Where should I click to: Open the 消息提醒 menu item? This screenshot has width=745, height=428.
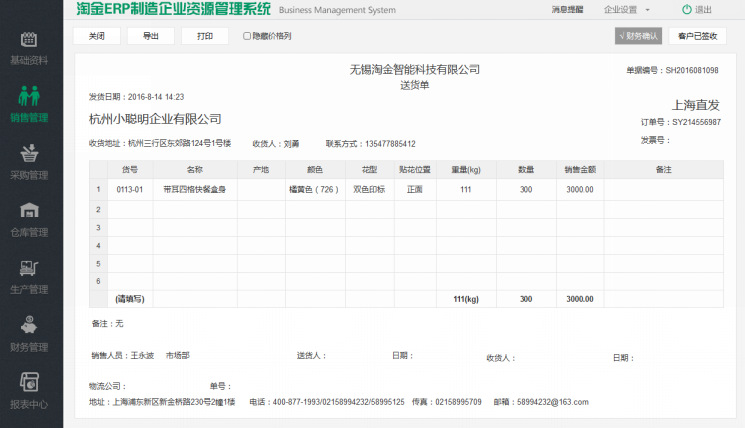(x=566, y=9)
